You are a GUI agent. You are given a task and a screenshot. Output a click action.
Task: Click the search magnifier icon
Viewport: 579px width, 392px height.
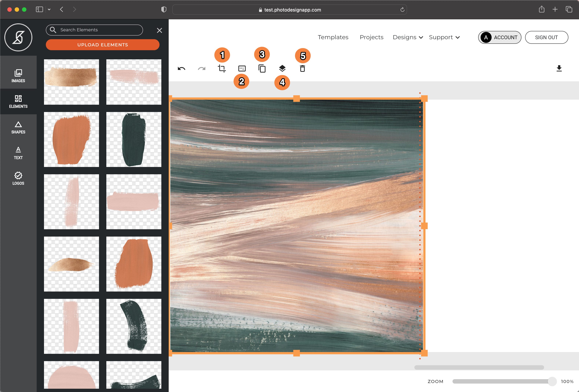pos(53,30)
